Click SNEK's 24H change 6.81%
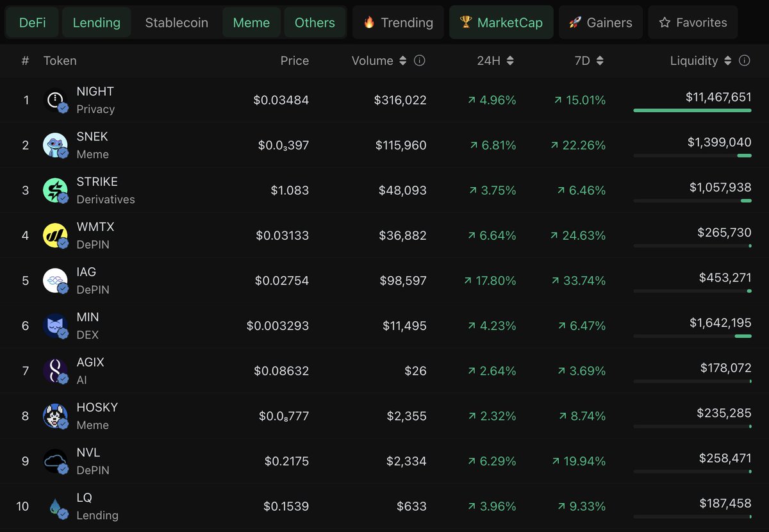Screen dimensions: 769x532 click(492, 145)
